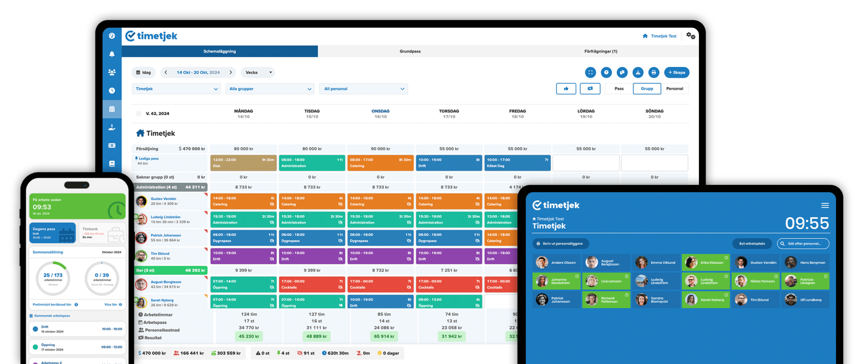Open Monday's brown Disk 12:00 - 23:00 shift
868x364 pixels.
[x=243, y=163]
